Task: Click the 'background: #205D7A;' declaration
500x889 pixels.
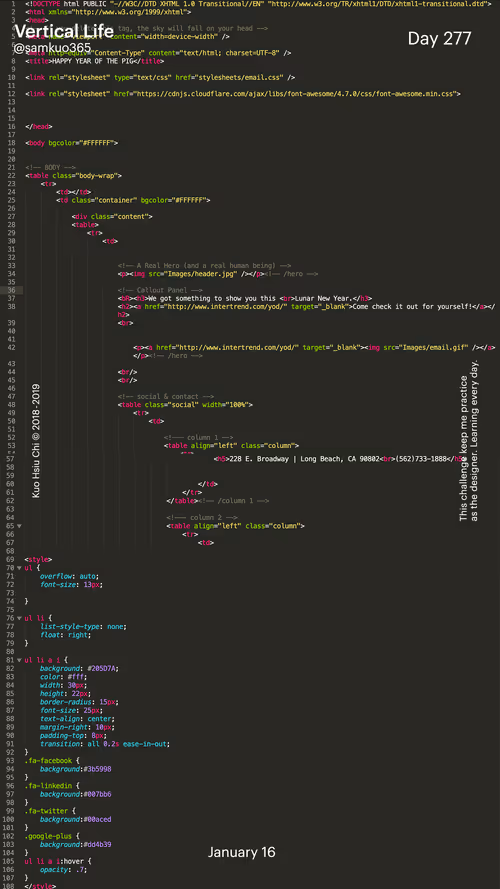Action: click(79, 668)
